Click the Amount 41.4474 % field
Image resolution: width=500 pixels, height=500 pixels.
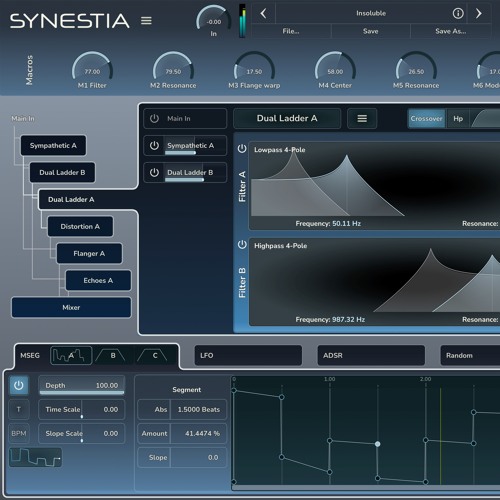(x=182, y=433)
